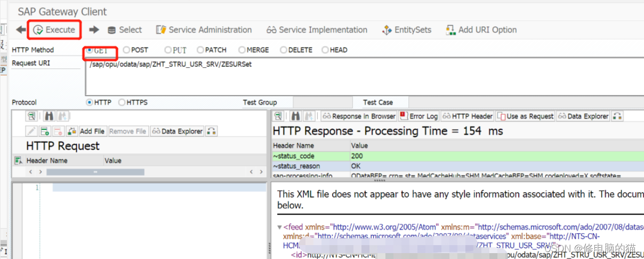Click scroll-left arrow under Header Name column
The image size is (644, 259).
tap(30, 172)
